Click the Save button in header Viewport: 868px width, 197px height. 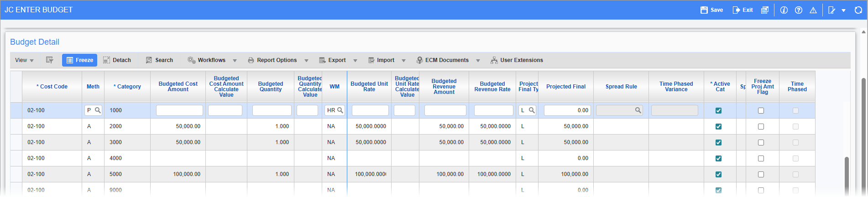[712, 10]
